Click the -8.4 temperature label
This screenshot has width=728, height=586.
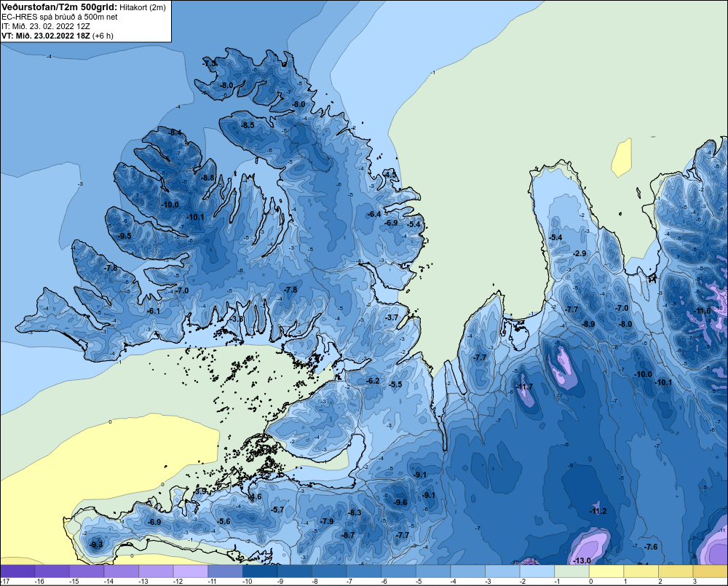pos(175,132)
